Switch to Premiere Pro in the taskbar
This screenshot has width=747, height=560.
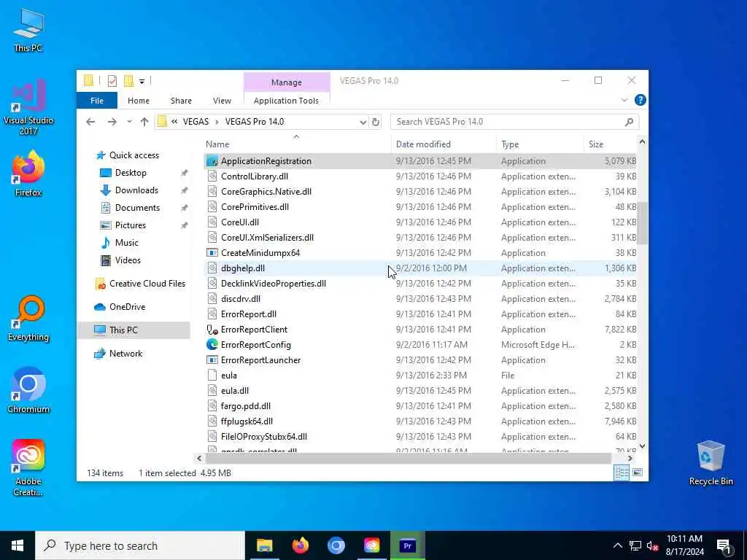[x=407, y=545]
